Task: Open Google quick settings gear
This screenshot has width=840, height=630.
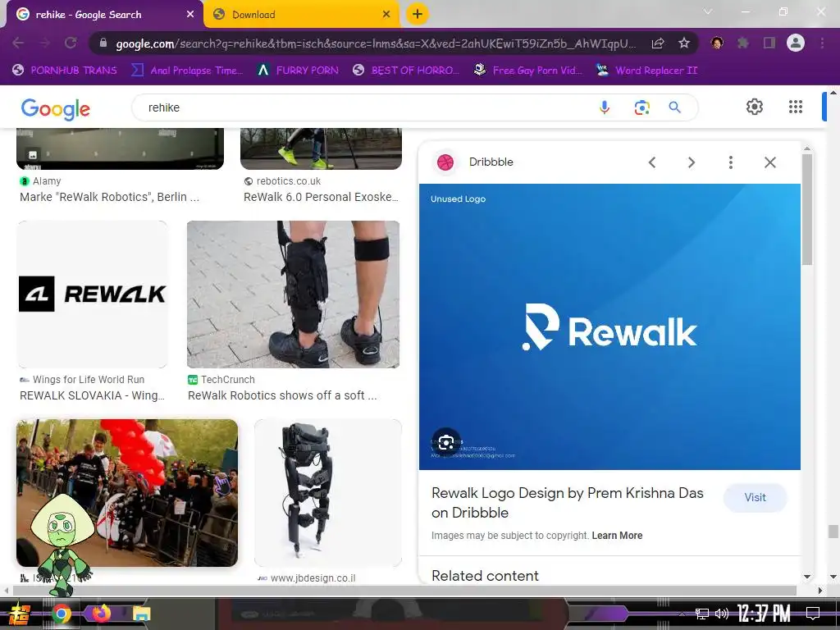Action: point(755,107)
